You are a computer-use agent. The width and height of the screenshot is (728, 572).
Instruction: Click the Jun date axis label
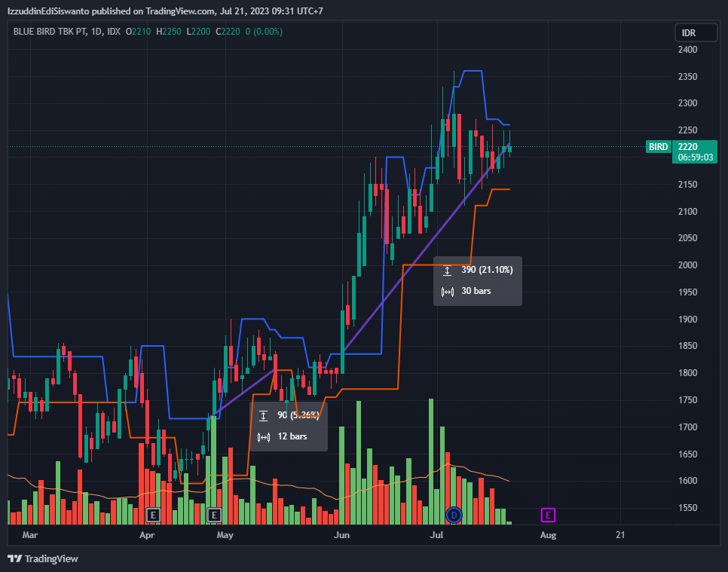[x=341, y=535]
